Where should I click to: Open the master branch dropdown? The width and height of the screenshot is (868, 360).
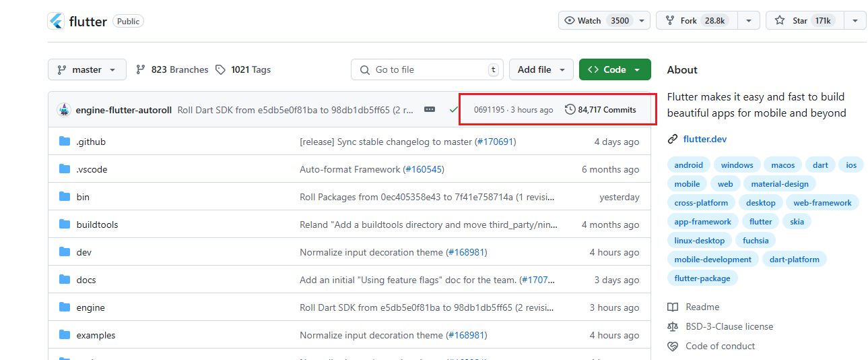87,69
